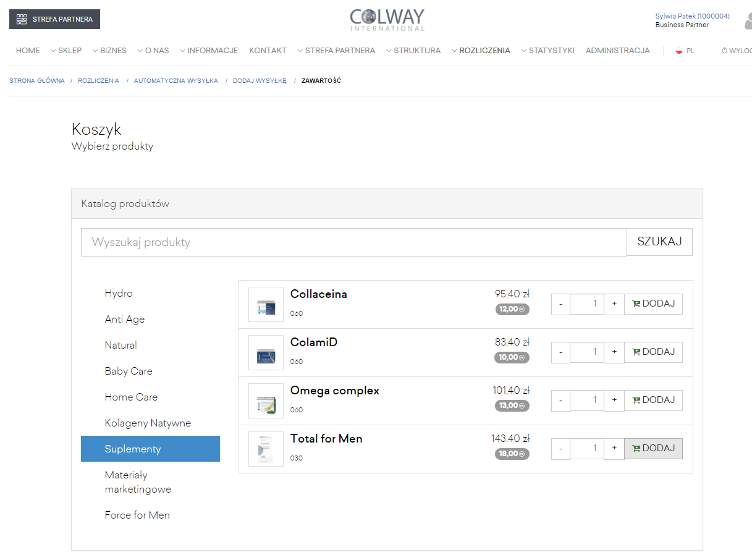Expand the STRUKTURA dropdown menu
The width and height of the screenshot is (752, 560).
pyautogui.click(x=413, y=51)
